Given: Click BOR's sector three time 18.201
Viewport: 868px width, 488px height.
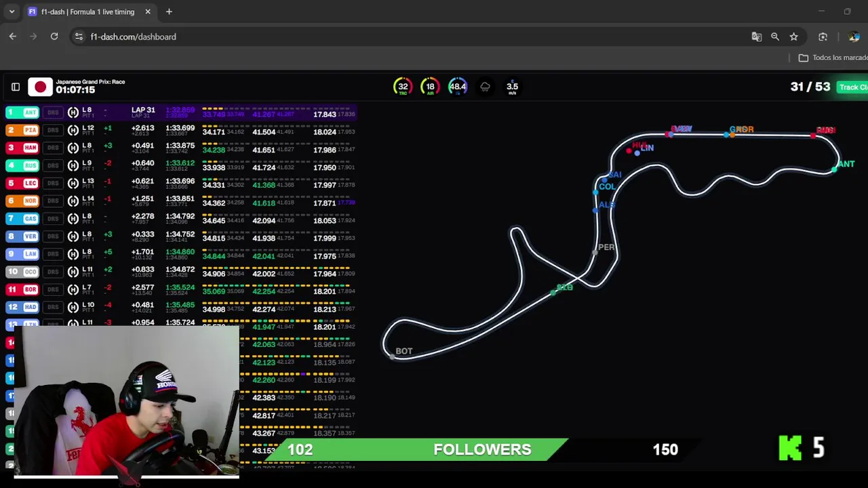Looking at the screenshot, I should point(324,291).
